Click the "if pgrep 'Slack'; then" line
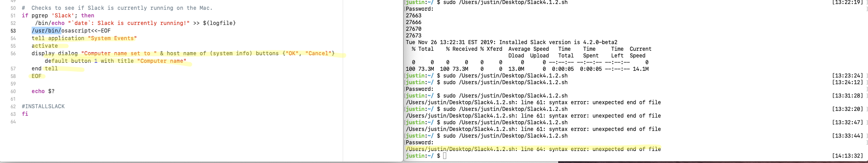The image size is (868, 163). pyautogui.click(x=58, y=16)
